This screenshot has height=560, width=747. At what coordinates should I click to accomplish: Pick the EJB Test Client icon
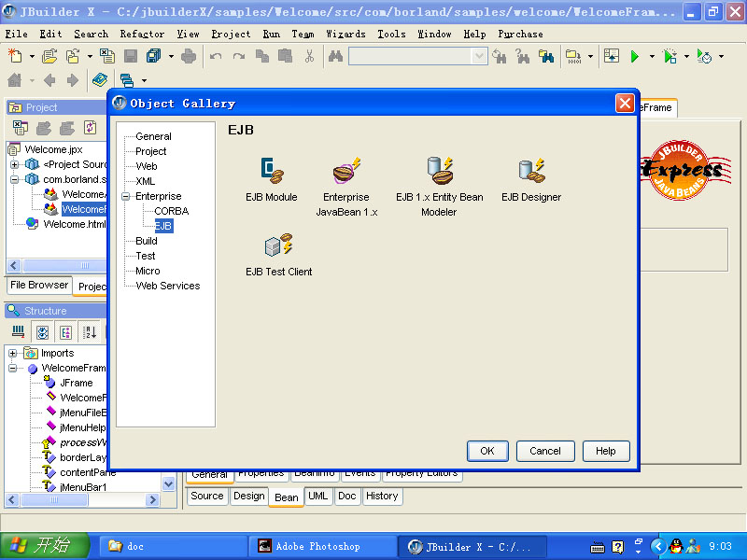pyautogui.click(x=278, y=245)
